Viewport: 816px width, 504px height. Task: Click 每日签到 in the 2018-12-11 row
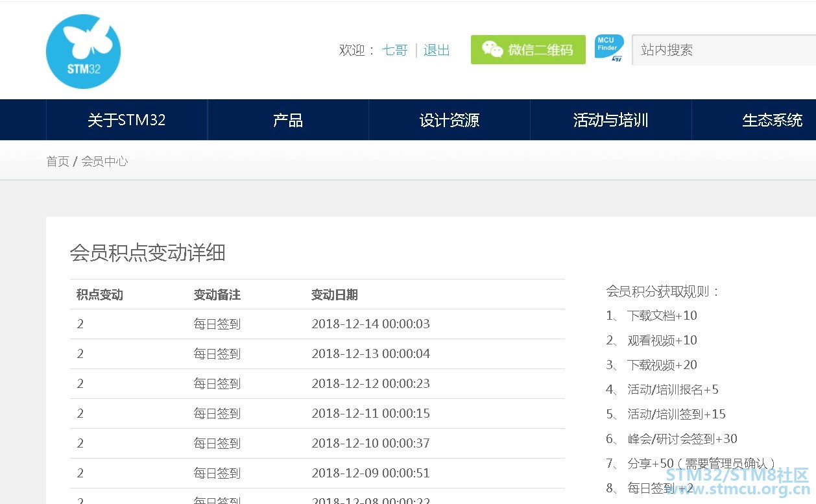(217, 414)
